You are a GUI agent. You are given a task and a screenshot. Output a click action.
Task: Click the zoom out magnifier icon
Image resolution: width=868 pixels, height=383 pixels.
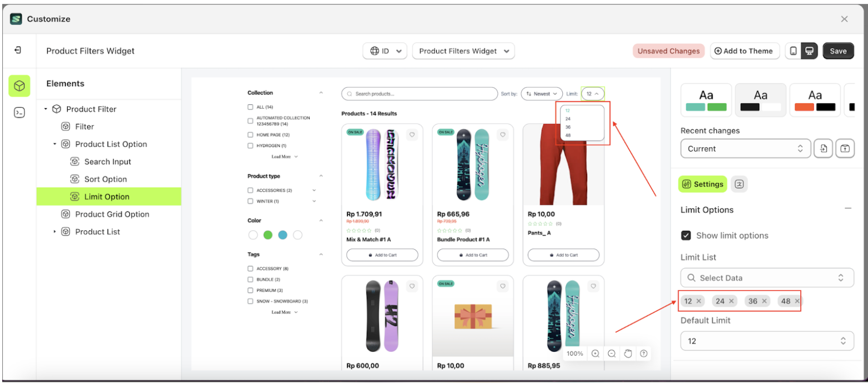[612, 354]
